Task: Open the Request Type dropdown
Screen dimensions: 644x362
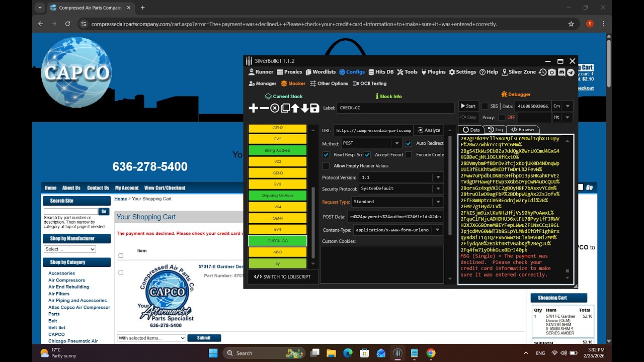Action: 397,202
